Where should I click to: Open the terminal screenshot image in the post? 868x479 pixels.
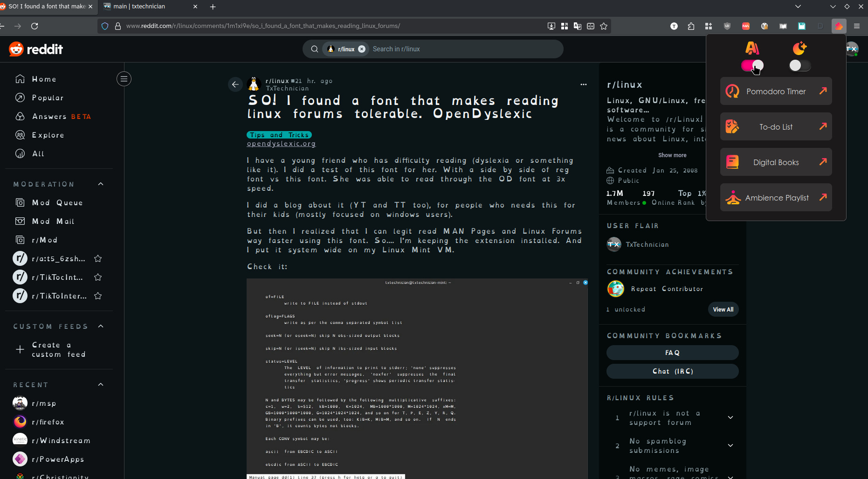pyautogui.click(x=417, y=379)
